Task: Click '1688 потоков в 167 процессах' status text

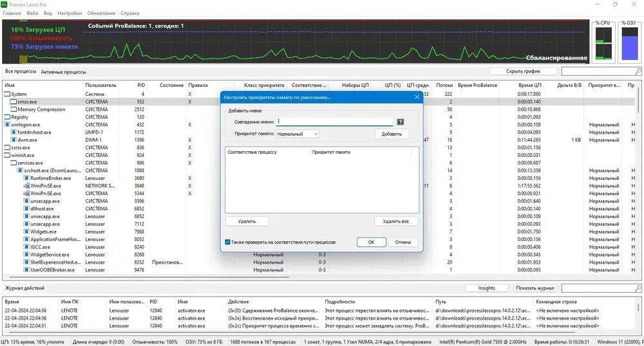Action: coord(263,342)
